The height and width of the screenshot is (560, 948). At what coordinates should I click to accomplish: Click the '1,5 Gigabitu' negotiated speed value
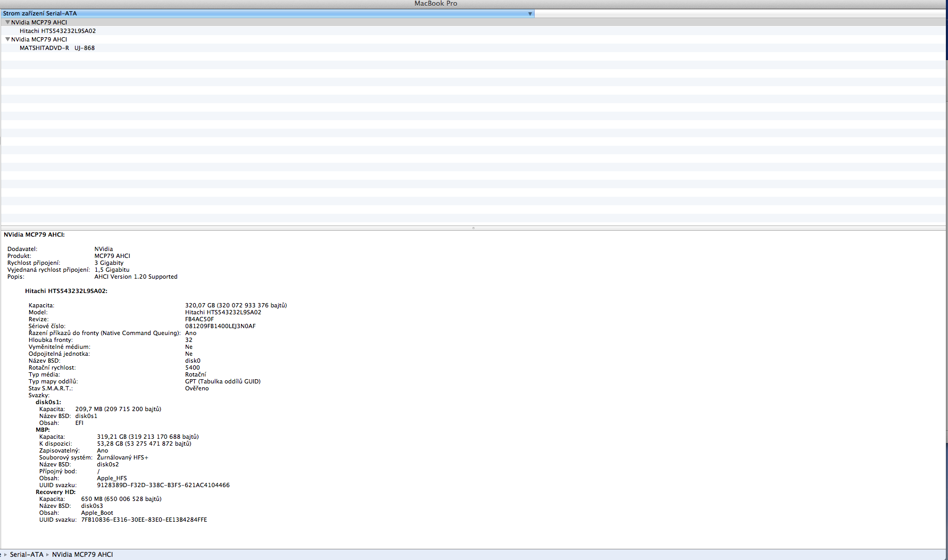[112, 270]
